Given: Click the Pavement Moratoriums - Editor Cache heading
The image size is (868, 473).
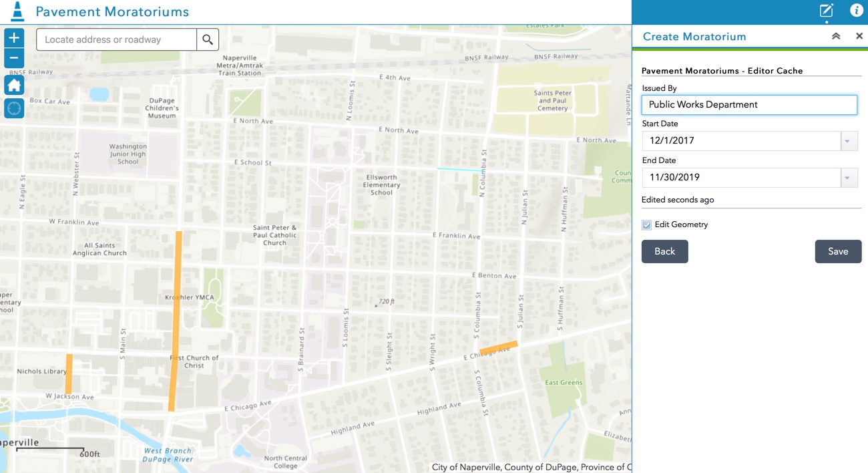Looking at the screenshot, I should tap(722, 71).
